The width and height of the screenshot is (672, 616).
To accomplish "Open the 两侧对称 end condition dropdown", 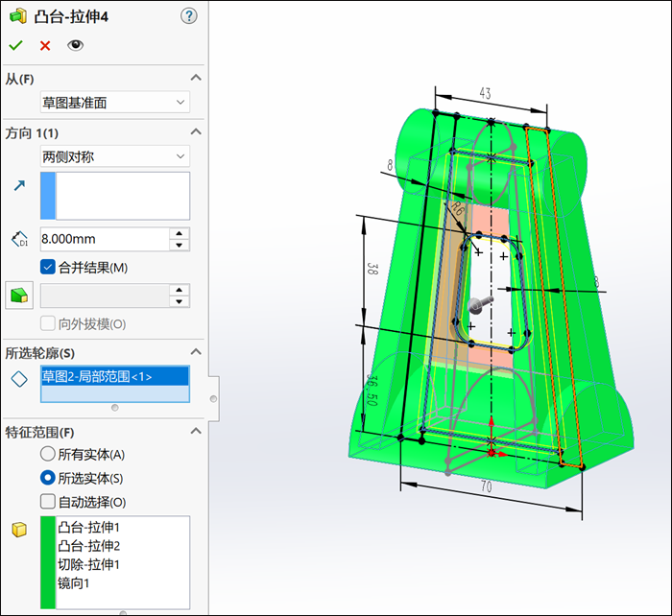I will [114, 155].
